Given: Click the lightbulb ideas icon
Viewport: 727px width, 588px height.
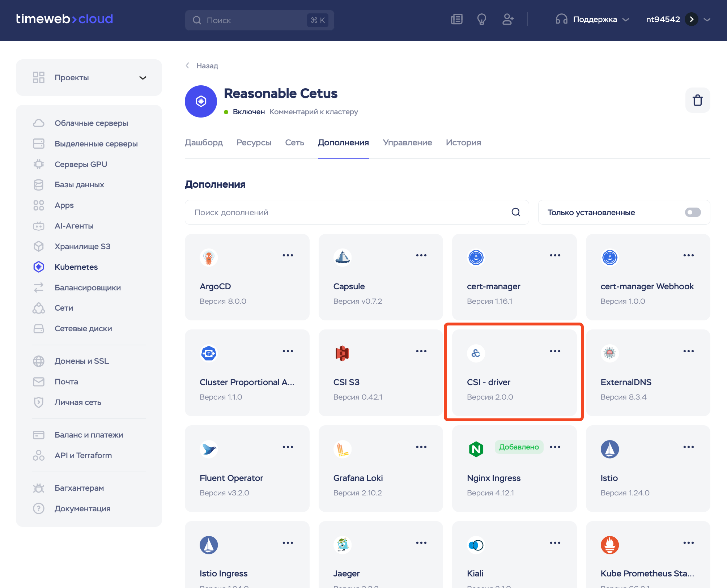Looking at the screenshot, I should (482, 19).
